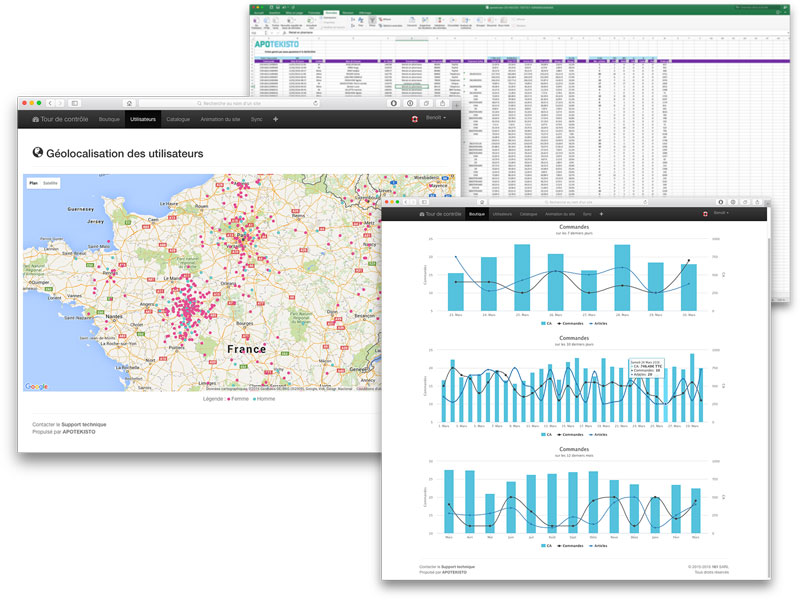The image size is (800, 600).
Task: Click the share icon in the charts browser window
Action: click(x=757, y=202)
